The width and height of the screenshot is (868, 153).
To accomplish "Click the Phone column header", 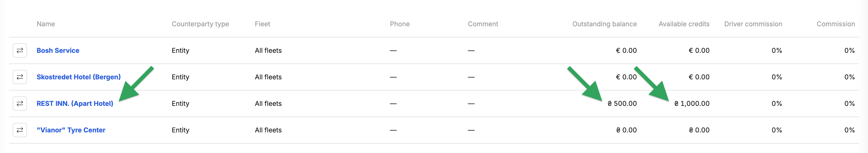I will click(x=400, y=24).
